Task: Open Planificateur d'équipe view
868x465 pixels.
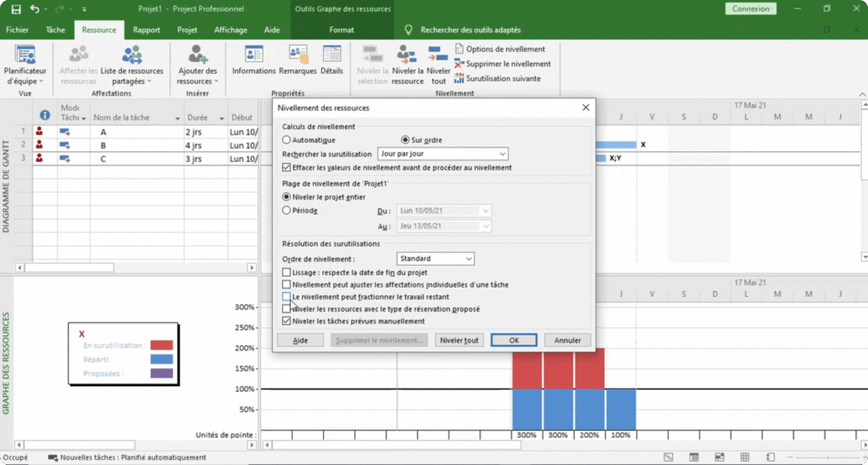Action: [x=25, y=64]
